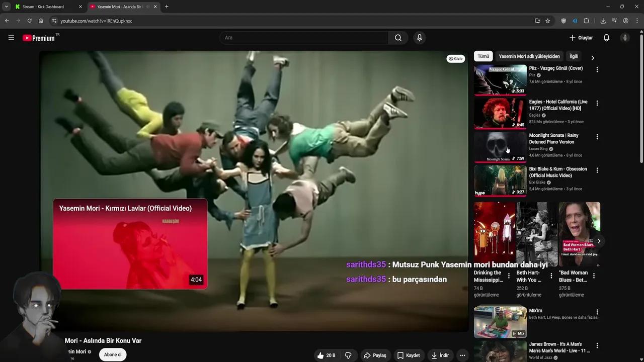The height and width of the screenshot is (362, 644).
Task: Click the Kaydet save button
Action: coord(409,355)
